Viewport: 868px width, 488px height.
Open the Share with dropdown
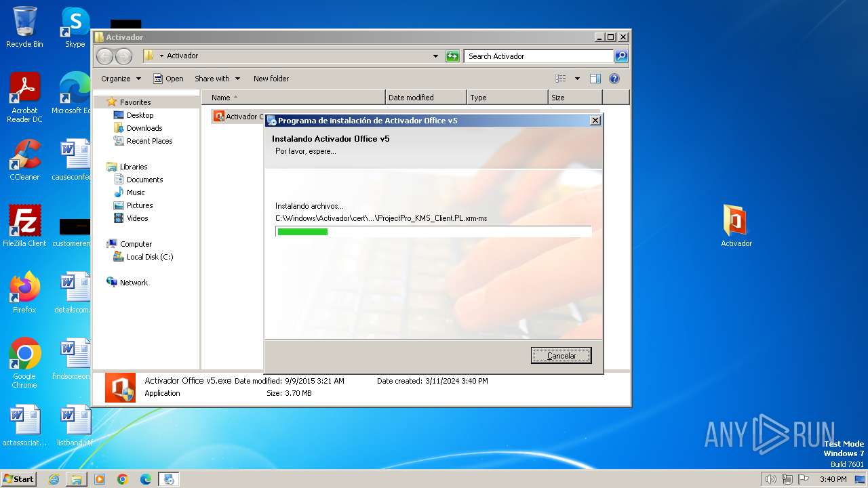[217, 79]
